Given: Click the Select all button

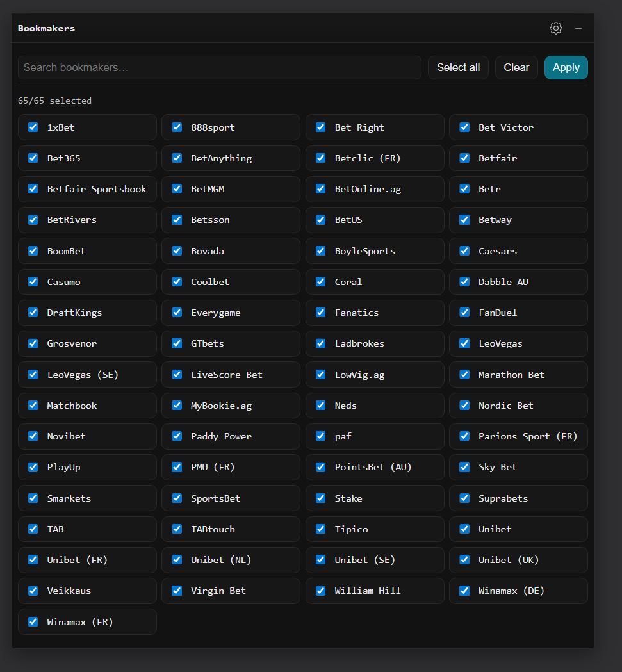Looking at the screenshot, I should point(458,68).
